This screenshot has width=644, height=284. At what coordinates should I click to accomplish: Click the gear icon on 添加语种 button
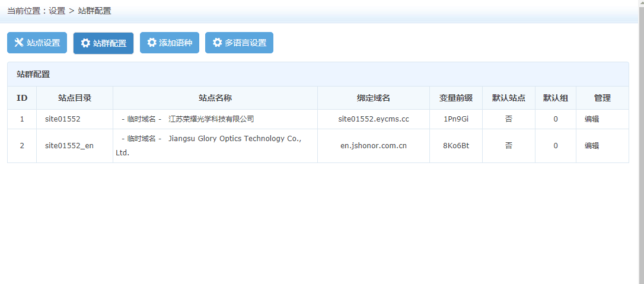click(152, 43)
